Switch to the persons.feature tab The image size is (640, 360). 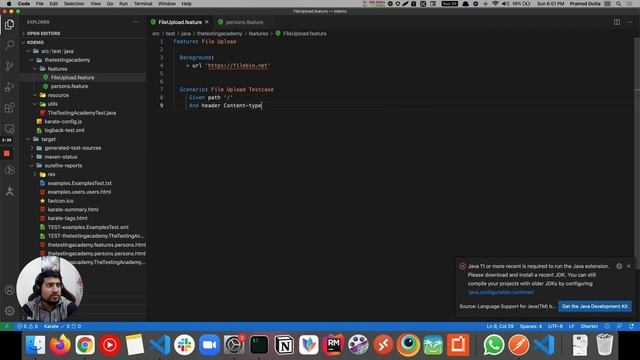pos(244,22)
